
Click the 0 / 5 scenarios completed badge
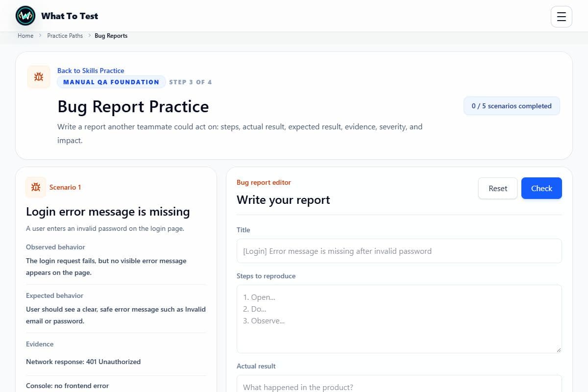pos(512,106)
